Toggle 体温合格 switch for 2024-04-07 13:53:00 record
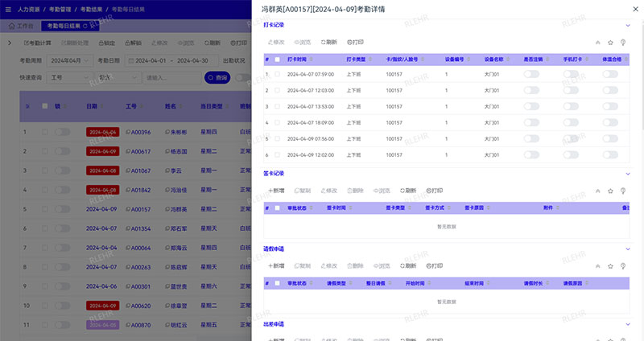The height and width of the screenshot is (341, 644). 610,106
